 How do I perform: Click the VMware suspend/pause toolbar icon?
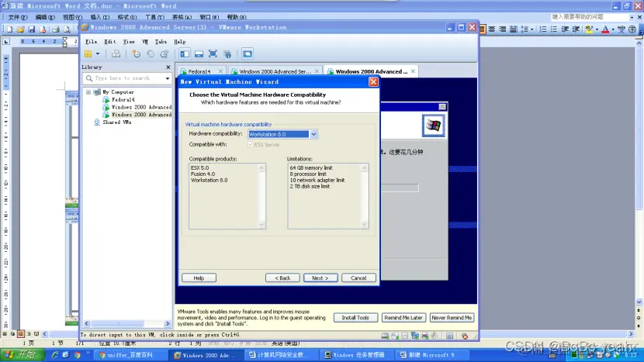(88, 53)
